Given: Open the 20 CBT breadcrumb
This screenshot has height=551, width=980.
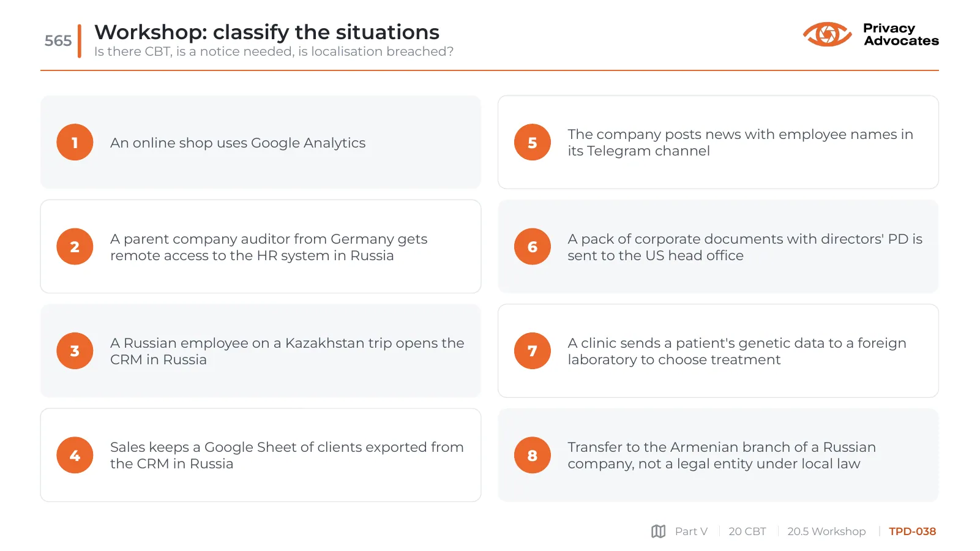Looking at the screenshot, I should (747, 531).
